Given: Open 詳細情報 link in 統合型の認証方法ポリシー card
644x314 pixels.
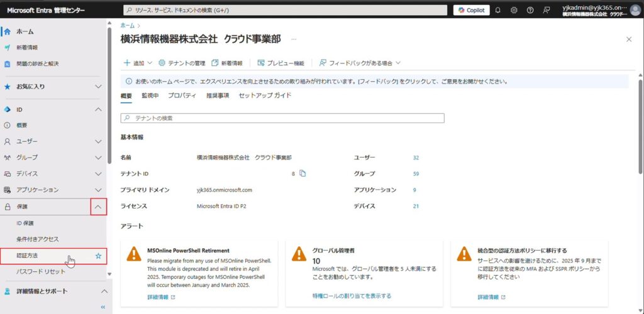Looking at the screenshot, I should pos(491,297).
